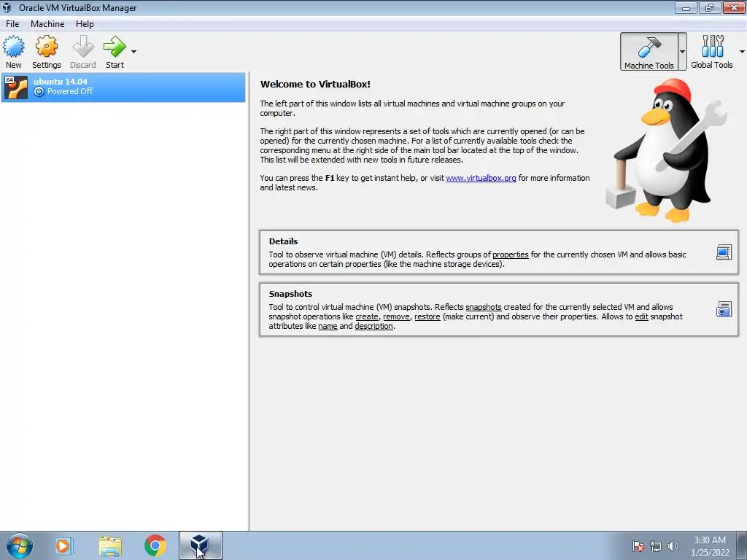The image size is (747, 560).
Task: Open the Windows Start menu
Action: tap(20, 545)
